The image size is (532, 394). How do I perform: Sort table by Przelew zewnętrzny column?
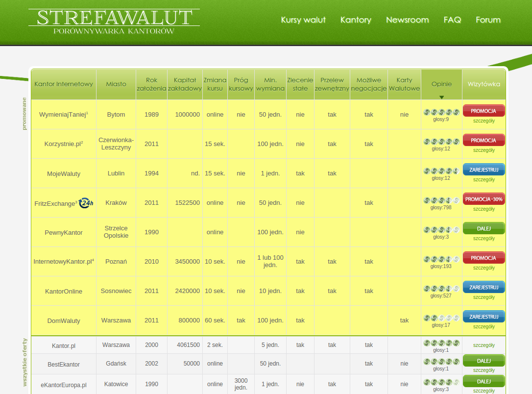pyautogui.click(x=332, y=84)
